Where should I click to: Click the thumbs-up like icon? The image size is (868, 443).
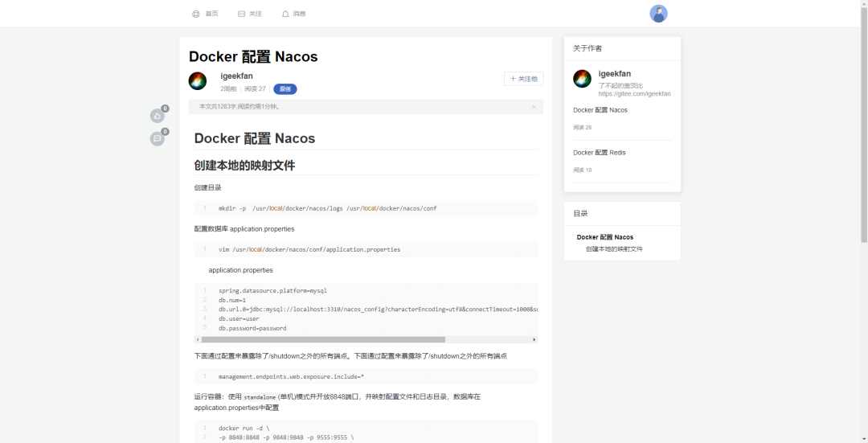point(158,116)
